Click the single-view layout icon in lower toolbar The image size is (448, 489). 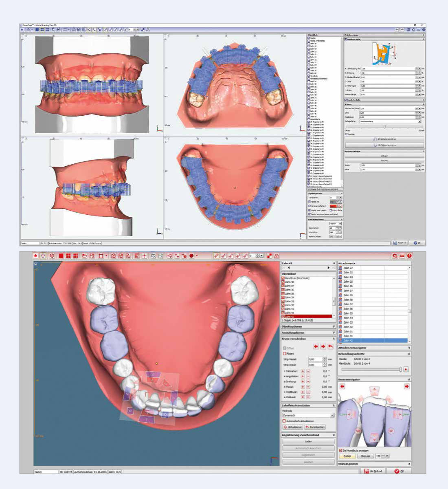[61, 256]
